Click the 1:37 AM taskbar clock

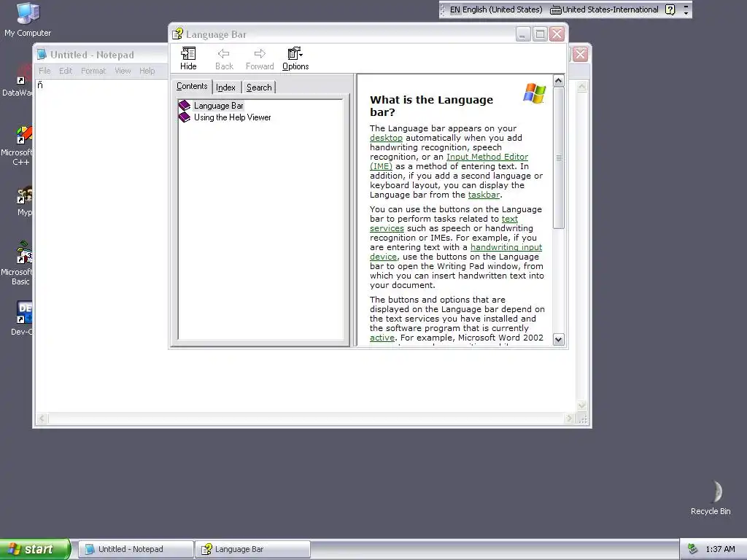coord(720,549)
